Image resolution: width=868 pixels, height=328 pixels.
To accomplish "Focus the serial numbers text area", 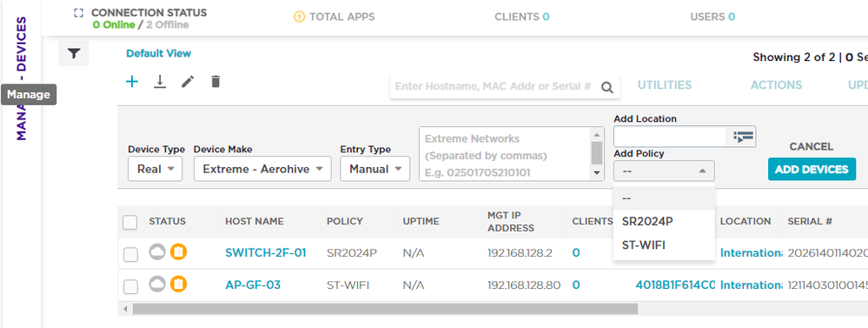I will [x=504, y=154].
